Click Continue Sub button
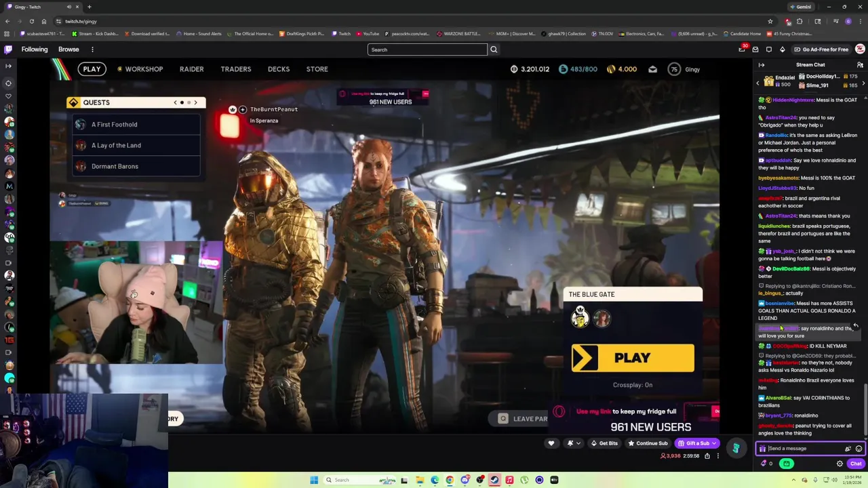The image size is (868, 488). [648, 443]
